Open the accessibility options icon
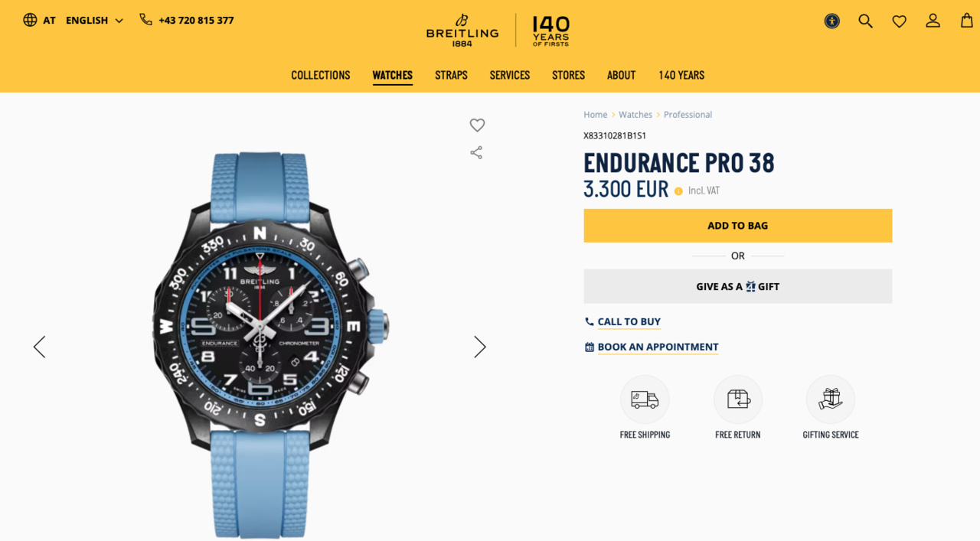980x541 pixels. pyautogui.click(x=832, y=21)
